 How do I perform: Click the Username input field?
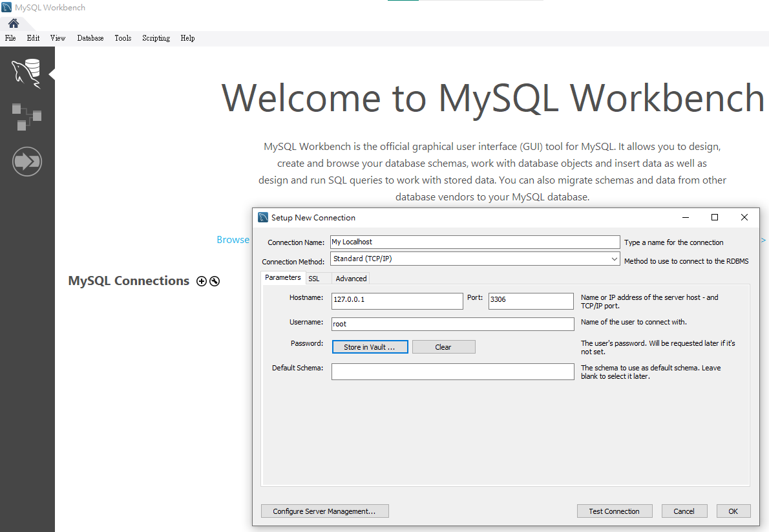[x=452, y=324]
